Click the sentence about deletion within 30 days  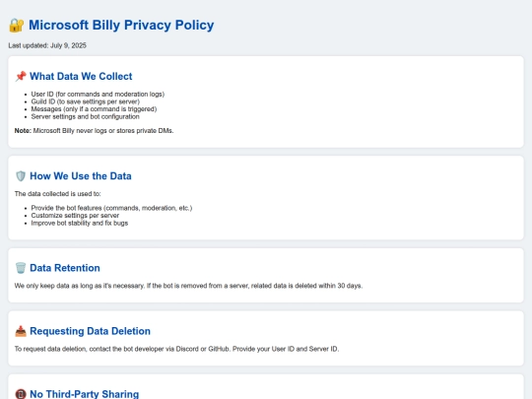coord(188,286)
